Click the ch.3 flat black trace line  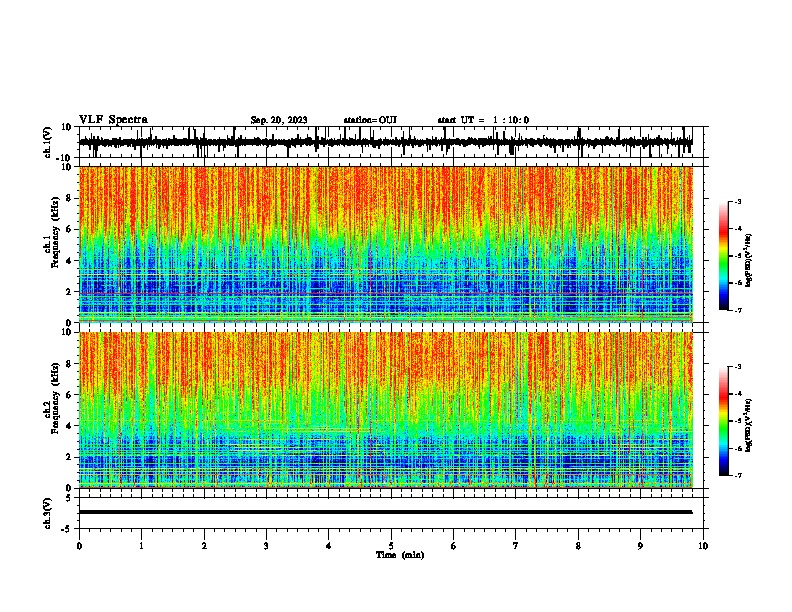(x=386, y=512)
